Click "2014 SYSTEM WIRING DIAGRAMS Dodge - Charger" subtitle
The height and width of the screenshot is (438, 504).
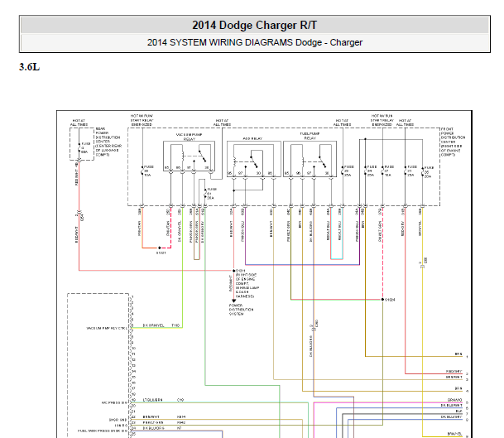(x=255, y=42)
